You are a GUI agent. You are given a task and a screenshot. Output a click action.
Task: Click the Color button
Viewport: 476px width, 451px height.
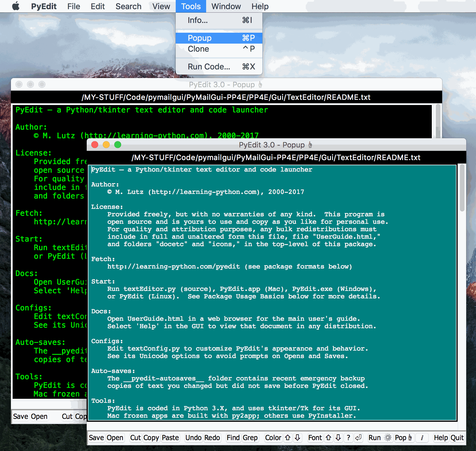(x=273, y=438)
